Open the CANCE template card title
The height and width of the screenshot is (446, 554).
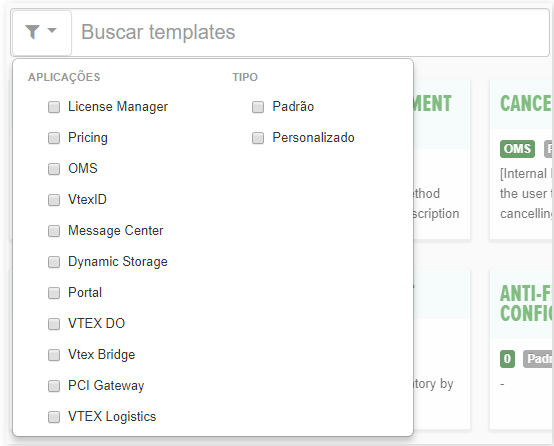point(526,103)
